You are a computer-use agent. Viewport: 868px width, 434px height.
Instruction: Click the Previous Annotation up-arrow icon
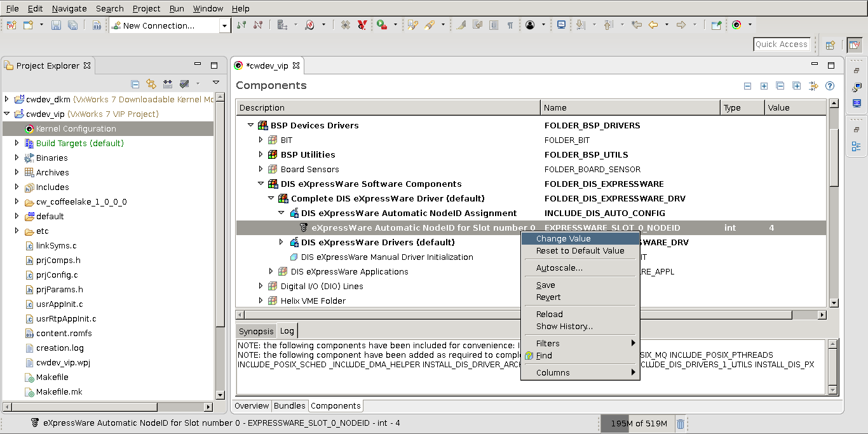(x=607, y=25)
